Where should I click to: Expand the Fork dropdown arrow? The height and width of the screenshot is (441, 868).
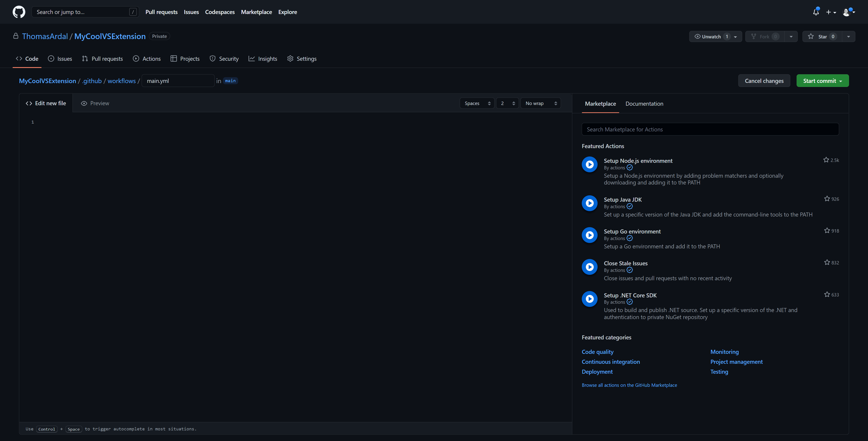point(790,36)
